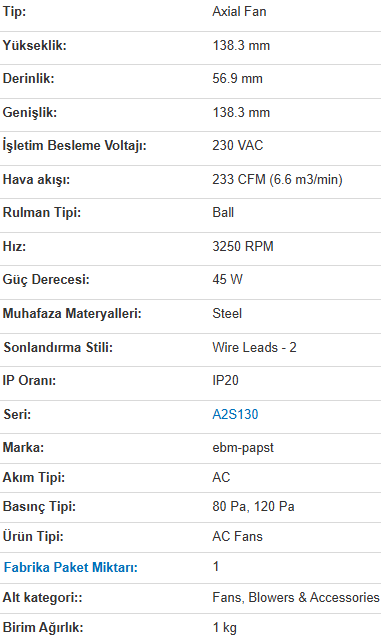The image size is (381, 636).
Task: Select the Wire Leads - 2 value
Action: pyautogui.click(x=254, y=347)
